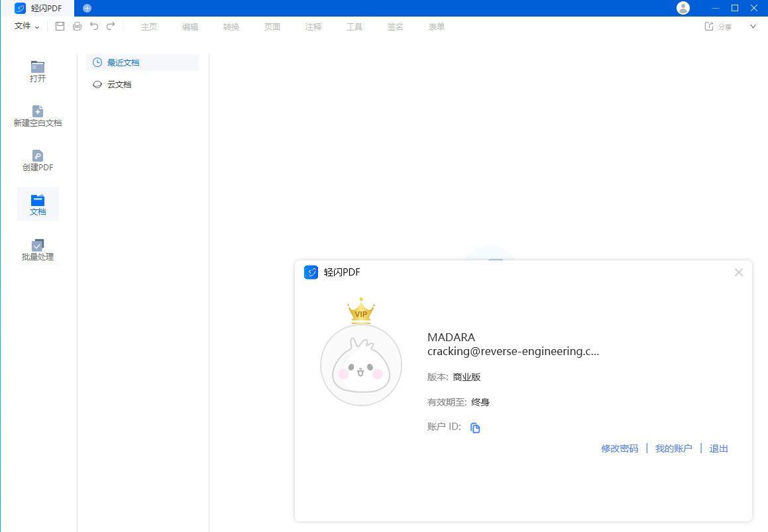Click the Change Password (修改密码) link

(620, 449)
